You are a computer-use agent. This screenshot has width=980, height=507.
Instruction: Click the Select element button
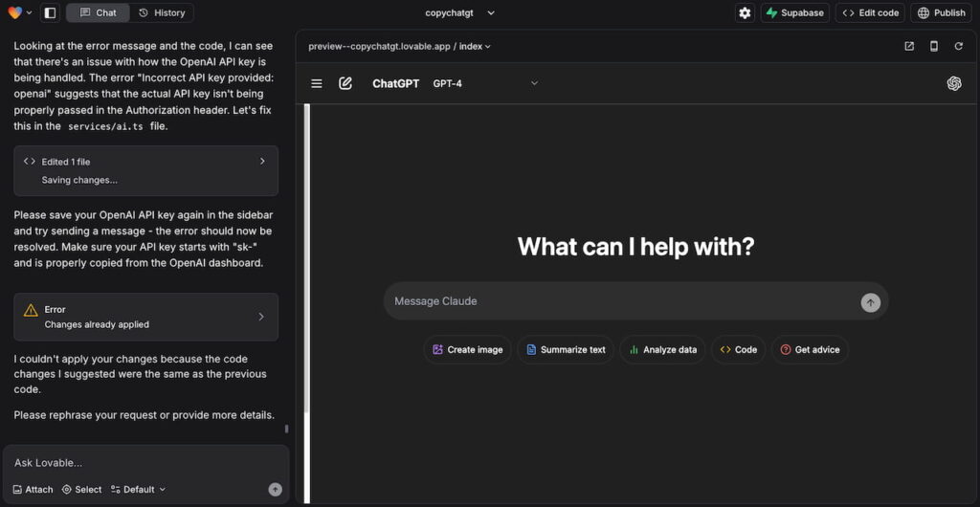[x=82, y=490]
